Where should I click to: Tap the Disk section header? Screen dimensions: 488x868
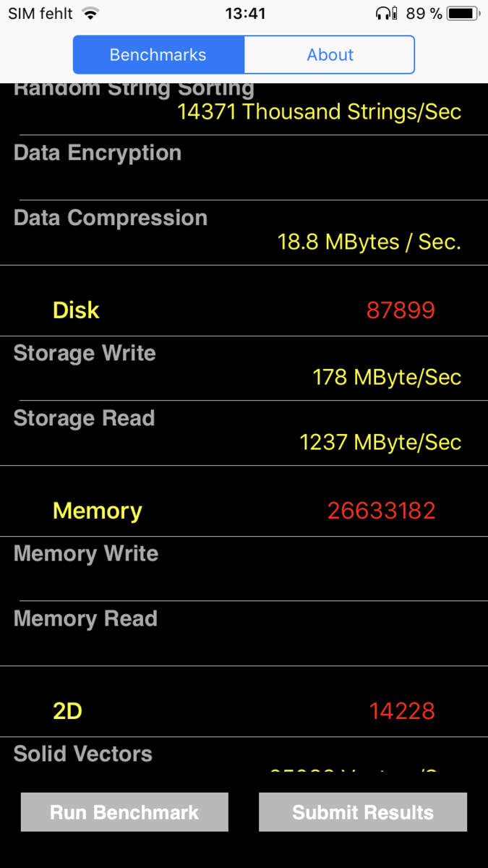(76, 310)
